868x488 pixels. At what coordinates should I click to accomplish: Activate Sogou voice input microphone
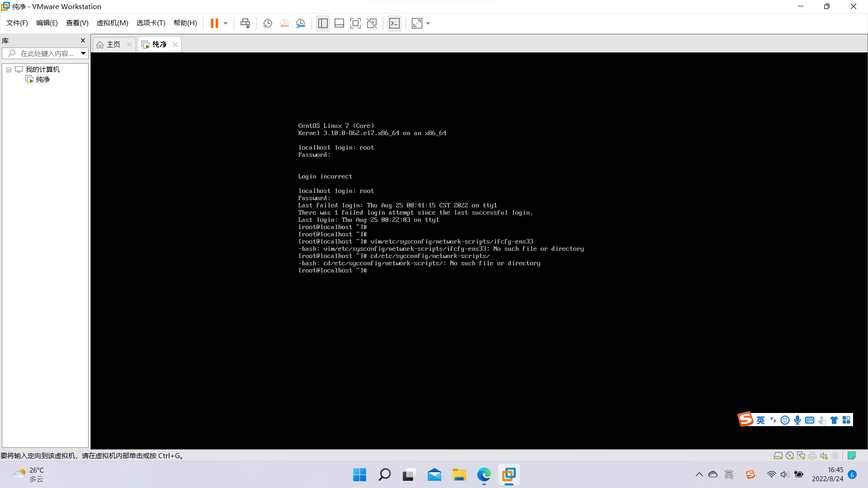coord(797,420)
